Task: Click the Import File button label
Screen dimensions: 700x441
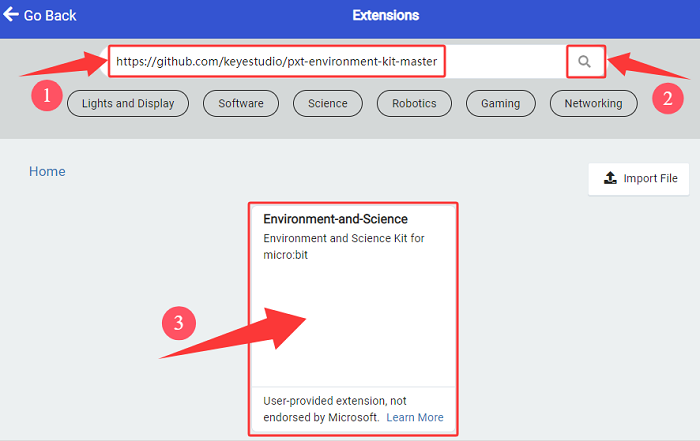Action: coord(650,179)
